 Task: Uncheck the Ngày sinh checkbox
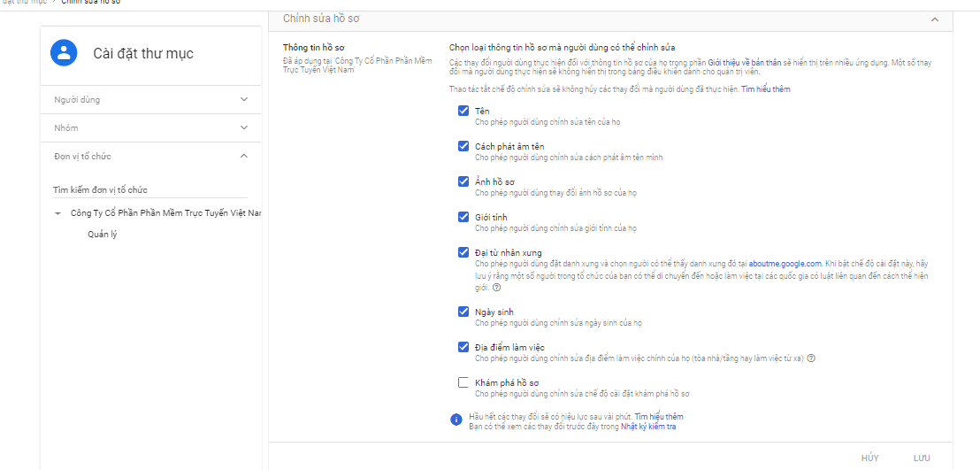click(463, 312)
